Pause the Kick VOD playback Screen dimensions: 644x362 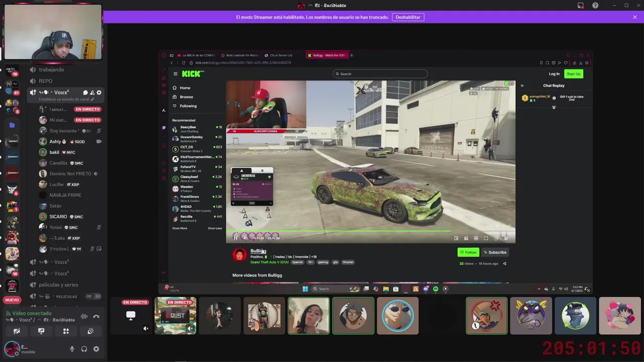tap(235, 238)
